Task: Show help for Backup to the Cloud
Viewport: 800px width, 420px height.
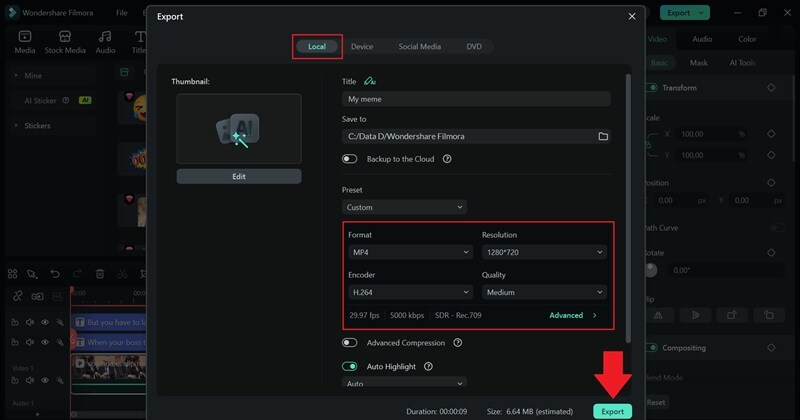Action: coord(447,159)
